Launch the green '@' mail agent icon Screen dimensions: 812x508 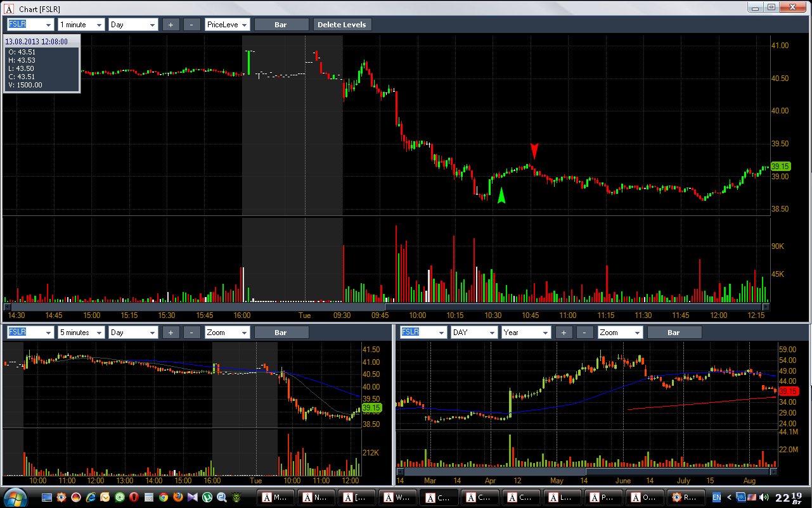(120, 497)
